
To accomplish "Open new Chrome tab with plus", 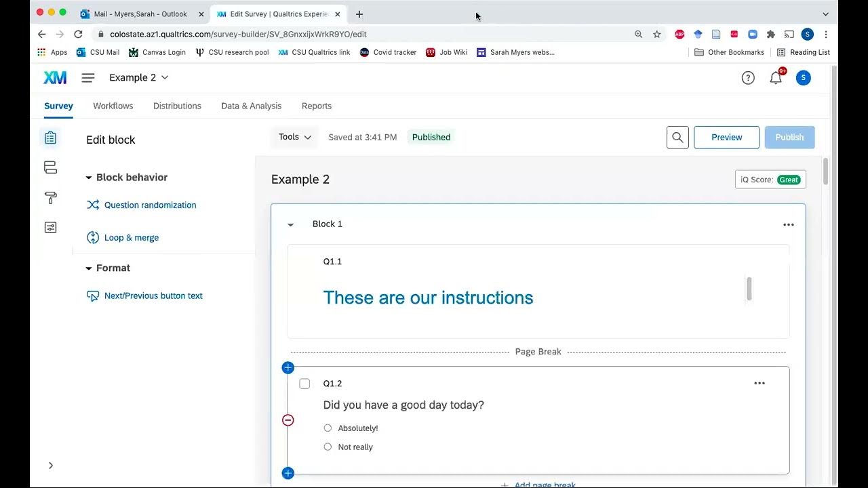I will (359, 14).
